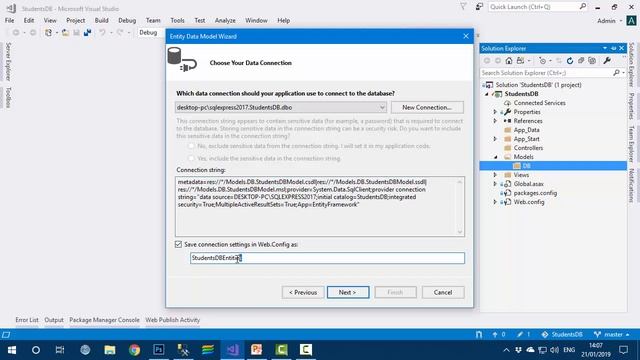Click the Refresh icon in Solution Explorer
This screenshot has width=640, height=360.
tap(570, 61)
